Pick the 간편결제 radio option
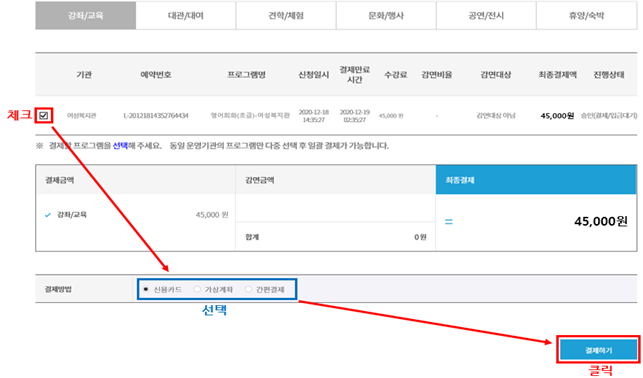Viewport: 643px width, 378px height. (x=248, y=289)
